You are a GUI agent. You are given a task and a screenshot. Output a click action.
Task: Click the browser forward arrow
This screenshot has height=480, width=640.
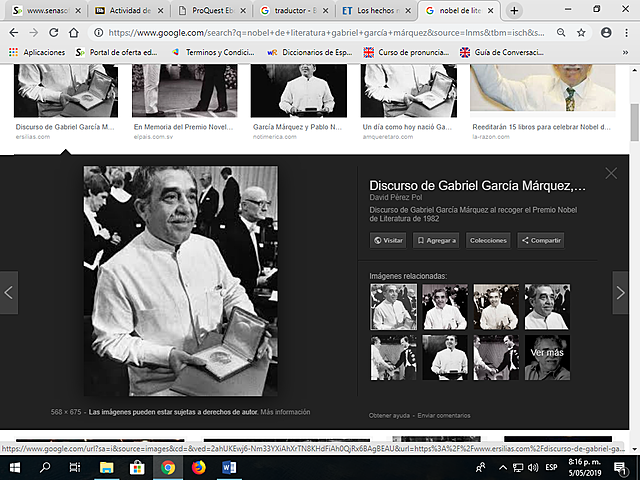click(x=34, y=33)
